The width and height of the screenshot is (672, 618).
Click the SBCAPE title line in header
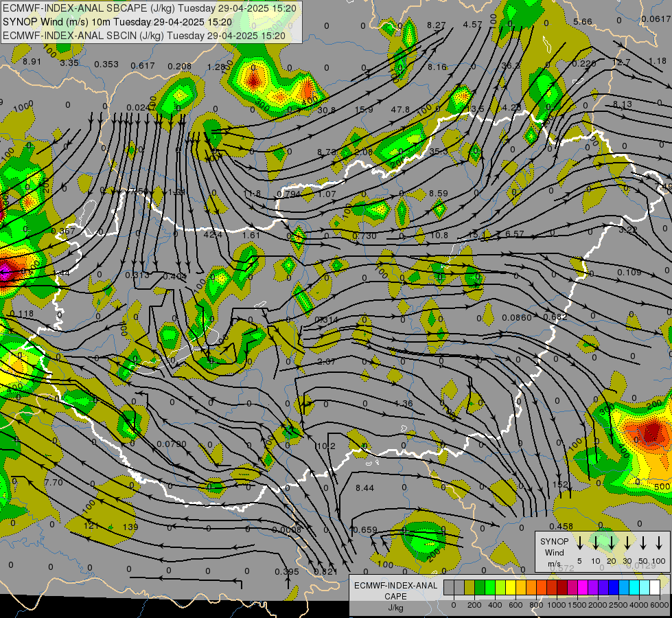[149, 8]
